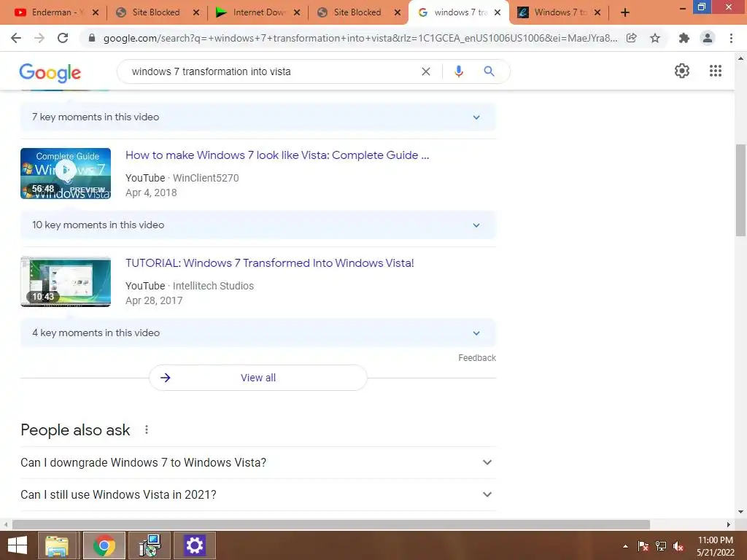The height and width of the screenshot is (560, 747).
Task: Reload the current page
Action: (x=63, y=38)
